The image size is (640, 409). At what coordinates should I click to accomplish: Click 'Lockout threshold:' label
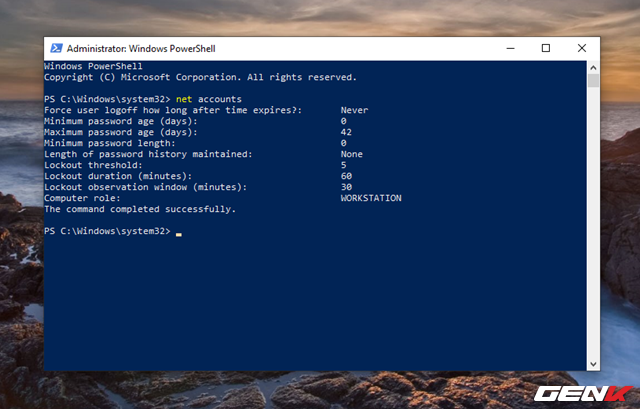point(93,165)
